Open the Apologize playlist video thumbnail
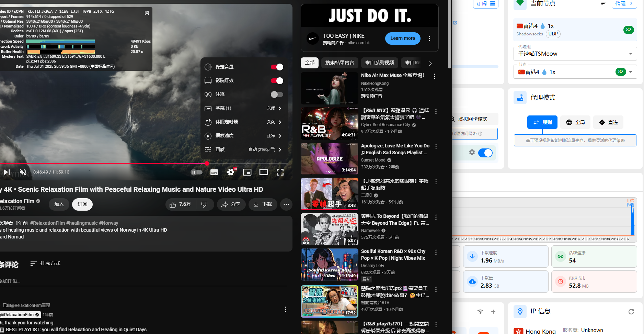This screenshot has width=644, height=334. coord(330,159)
